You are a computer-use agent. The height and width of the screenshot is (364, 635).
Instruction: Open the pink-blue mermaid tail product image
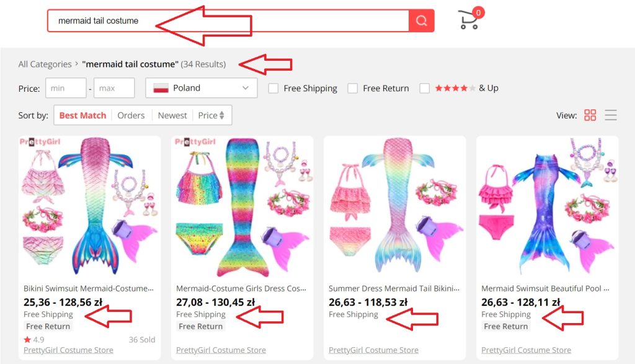[x=89, y=207]
